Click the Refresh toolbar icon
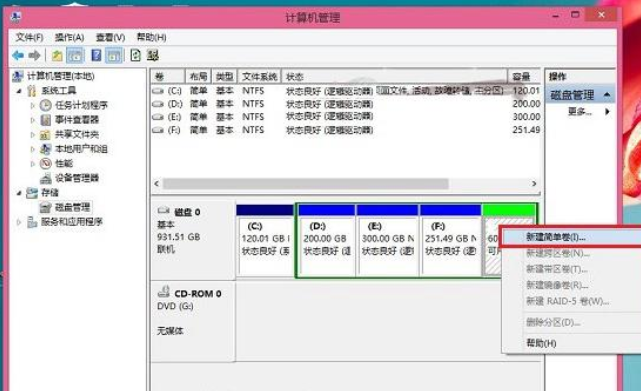 point(135,55)
